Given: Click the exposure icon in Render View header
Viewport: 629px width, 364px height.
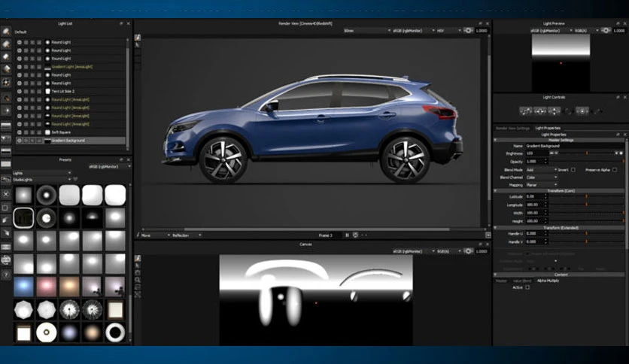Looking at the screenshot, I should [x=468, y=31].
